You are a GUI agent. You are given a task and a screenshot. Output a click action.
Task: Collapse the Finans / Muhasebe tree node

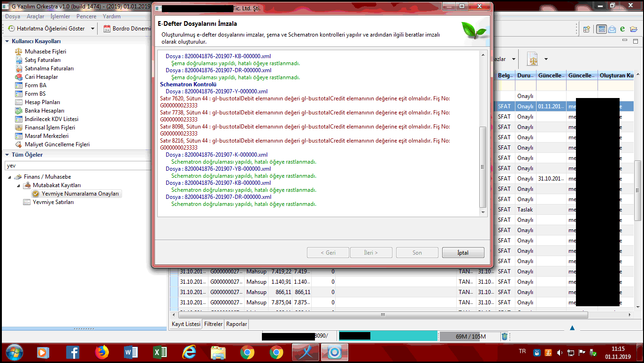pyautogui.click(x=10, y=177)
